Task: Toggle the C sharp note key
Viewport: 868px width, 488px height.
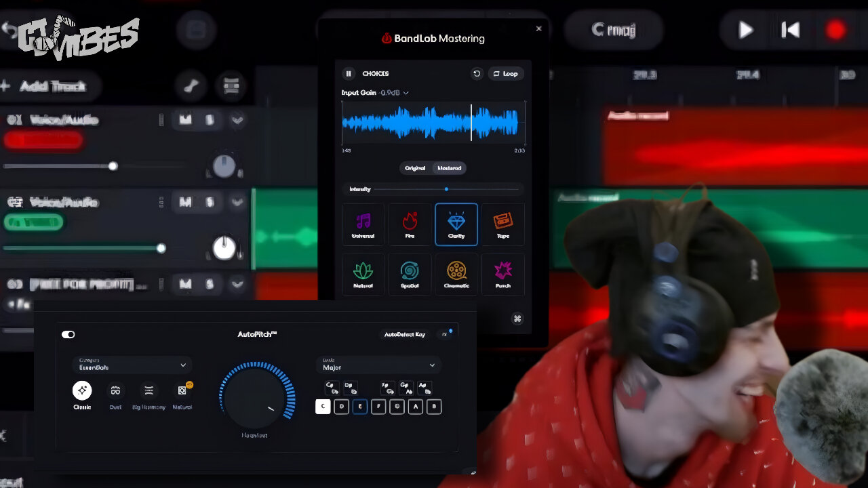Action: coord(332,388)
